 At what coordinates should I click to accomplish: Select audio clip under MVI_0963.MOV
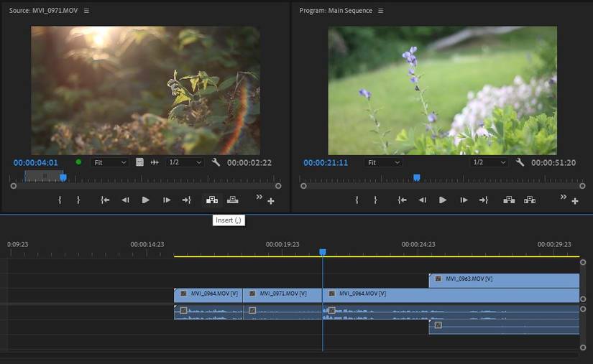coord(504,327)
